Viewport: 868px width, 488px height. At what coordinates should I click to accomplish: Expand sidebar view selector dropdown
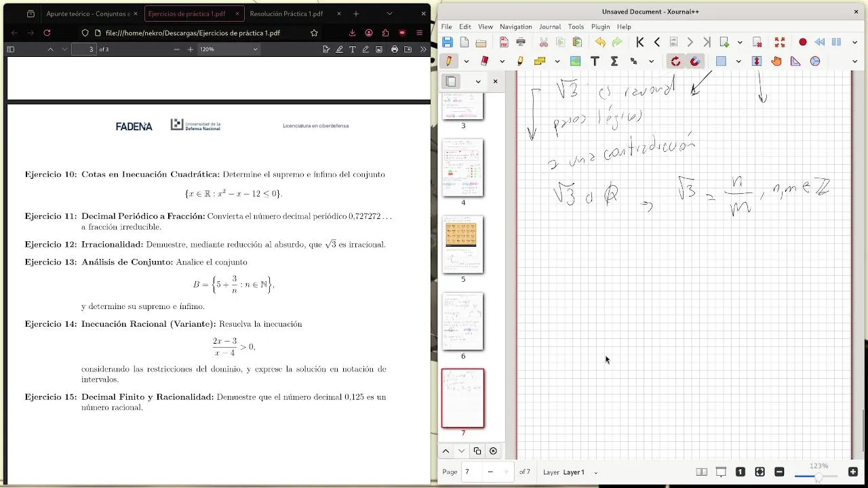tap(478, 81)
